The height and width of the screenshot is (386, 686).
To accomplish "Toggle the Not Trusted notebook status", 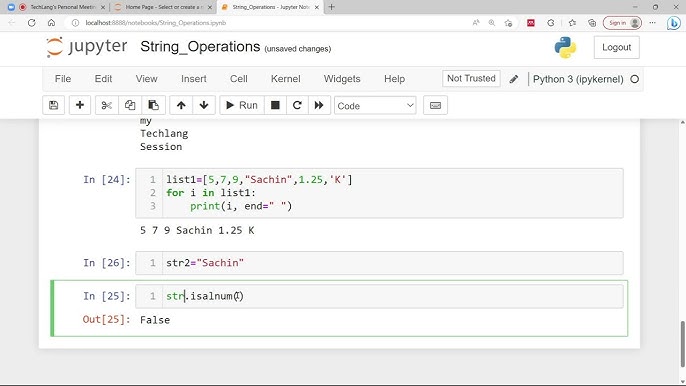I will point(471,79).
